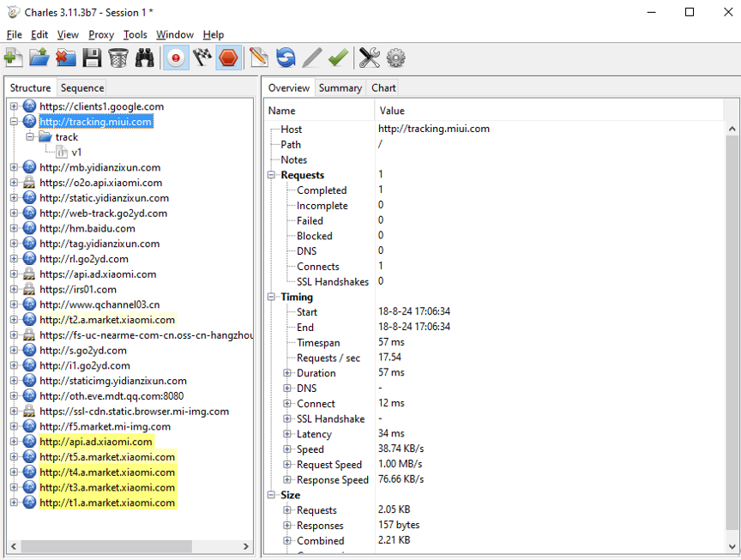The width and height of the screenshot is (741, 560).
Task: Validate the selection with the green checkmark icon
Action: [339, 57]
